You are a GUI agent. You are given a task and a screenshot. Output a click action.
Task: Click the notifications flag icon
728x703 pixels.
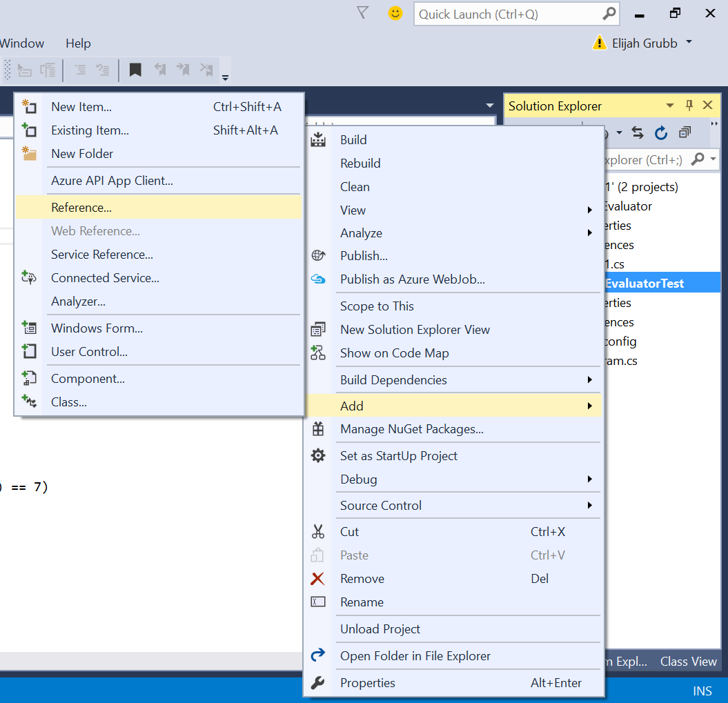[363, 13]
